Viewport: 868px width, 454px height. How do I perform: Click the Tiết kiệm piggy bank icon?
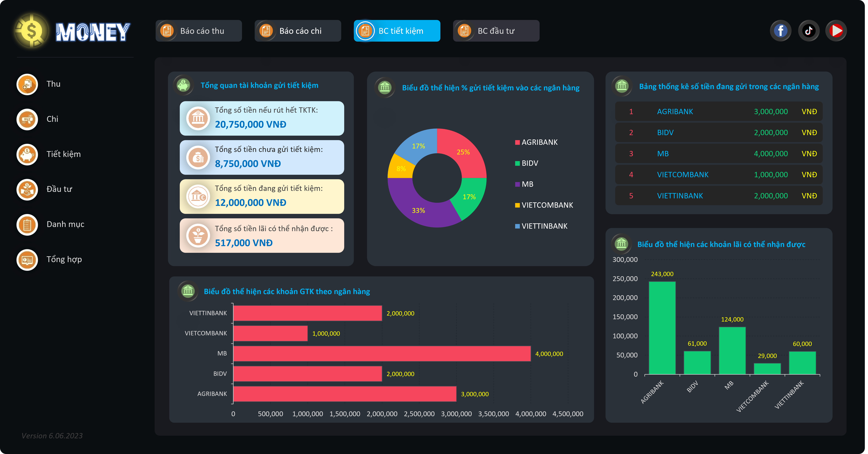27,154
